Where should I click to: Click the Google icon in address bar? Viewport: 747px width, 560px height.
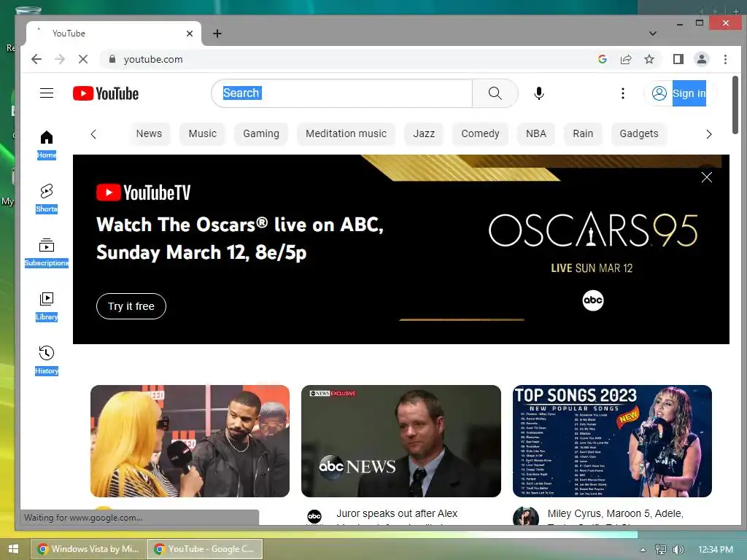(602, 59)
